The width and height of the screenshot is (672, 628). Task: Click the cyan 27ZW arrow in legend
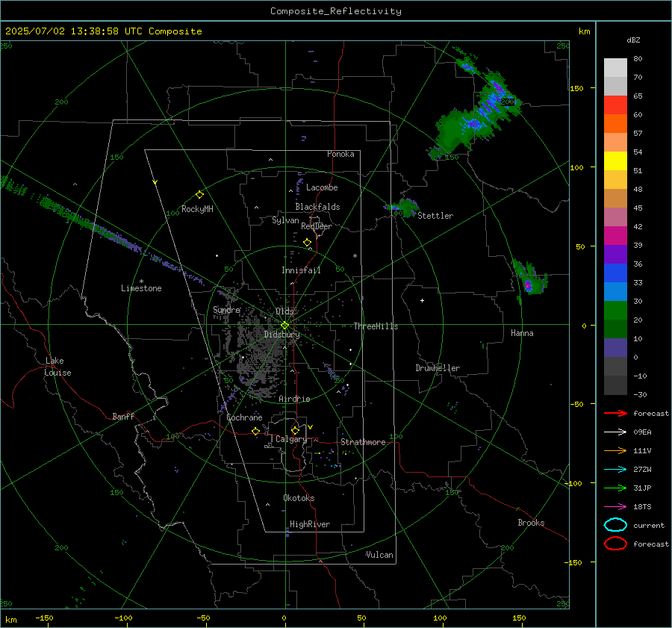(x=615, y=470)
